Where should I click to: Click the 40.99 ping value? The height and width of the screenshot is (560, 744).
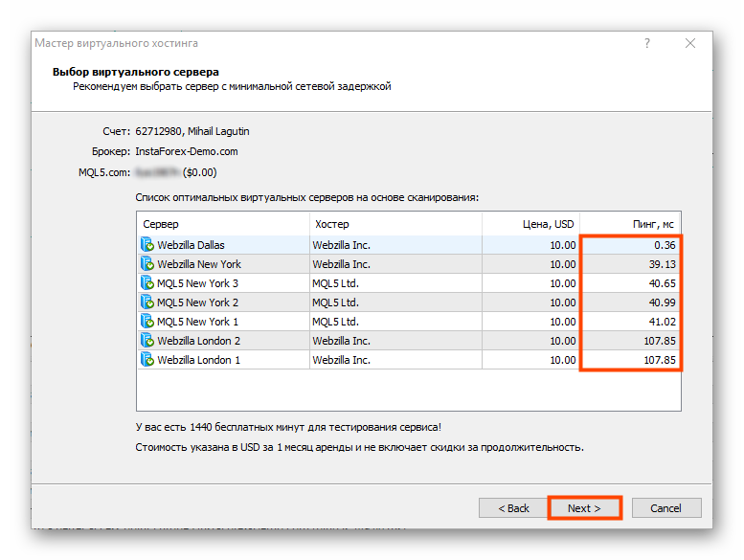663,302
